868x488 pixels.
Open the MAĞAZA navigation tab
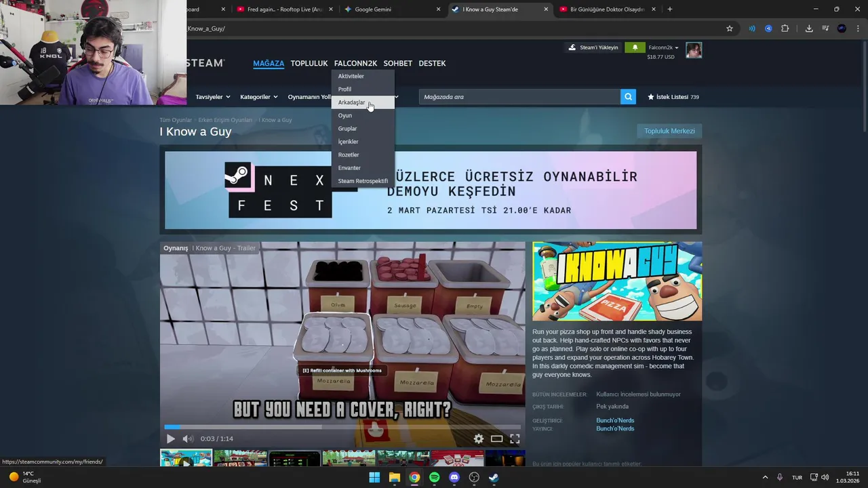coord(269,64)
